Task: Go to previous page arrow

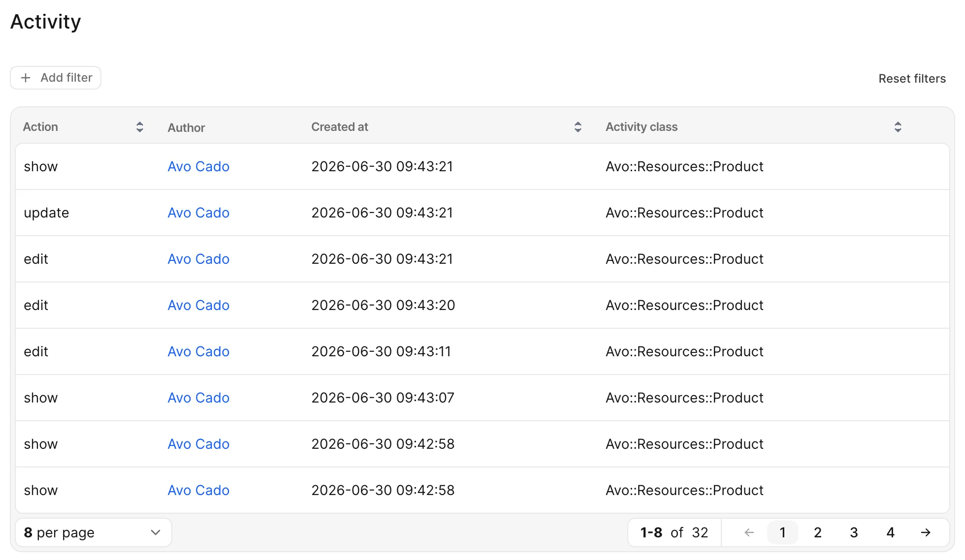Action: (749, 532)
